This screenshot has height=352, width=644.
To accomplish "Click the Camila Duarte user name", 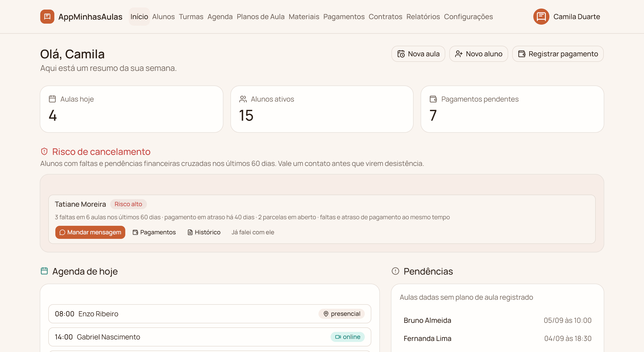I will (x=577, y=17).
